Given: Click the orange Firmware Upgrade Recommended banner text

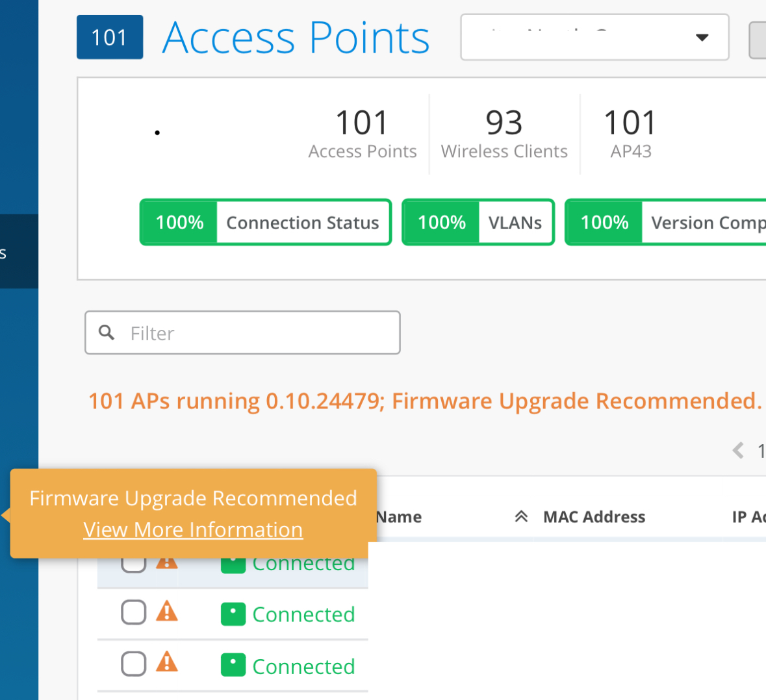Looking at the screenshot, I should [x=424, y=401].
